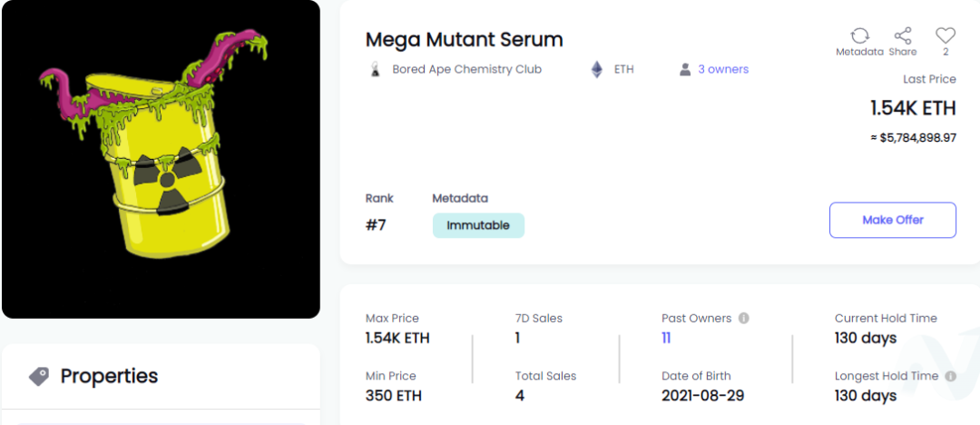
Task: Click the info icon beside Longest Hold Time
Action: 951,376
